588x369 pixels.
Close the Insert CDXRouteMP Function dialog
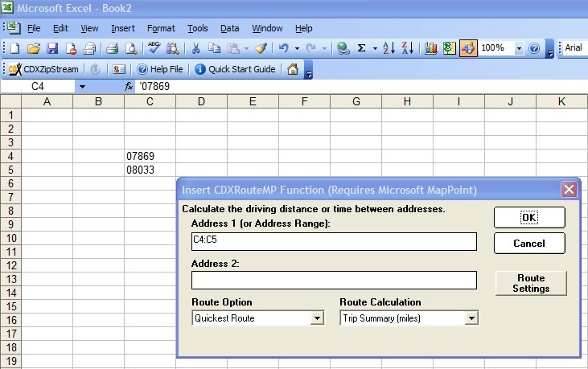click(569, 190)
